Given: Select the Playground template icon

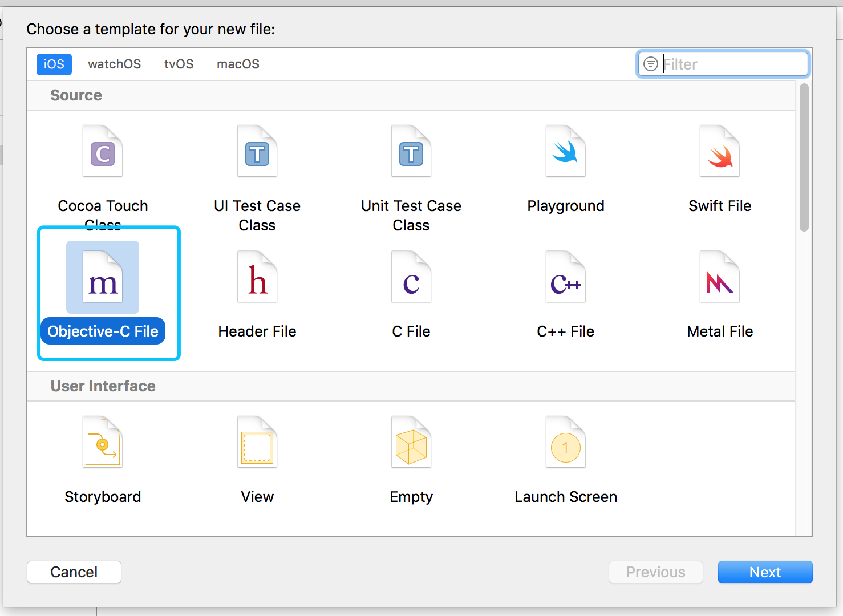Looking at the screenshot, I should coord(566,151).
